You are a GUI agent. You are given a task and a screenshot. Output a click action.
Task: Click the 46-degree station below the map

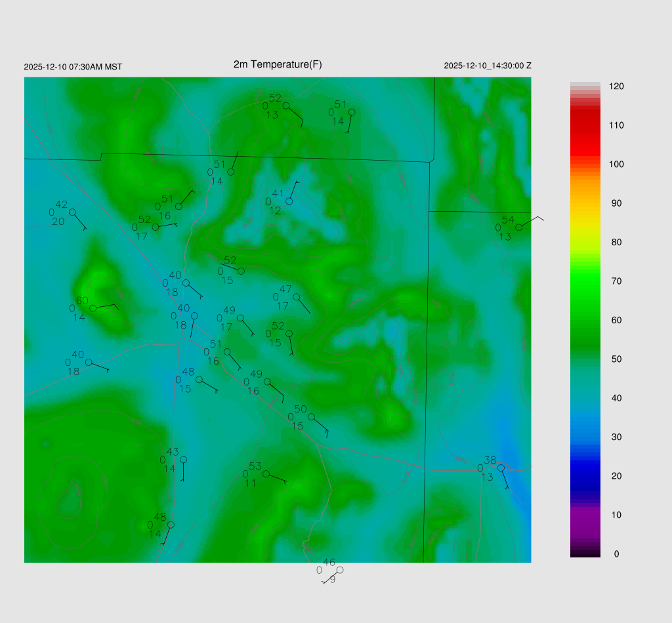click(x=340, y=570)
